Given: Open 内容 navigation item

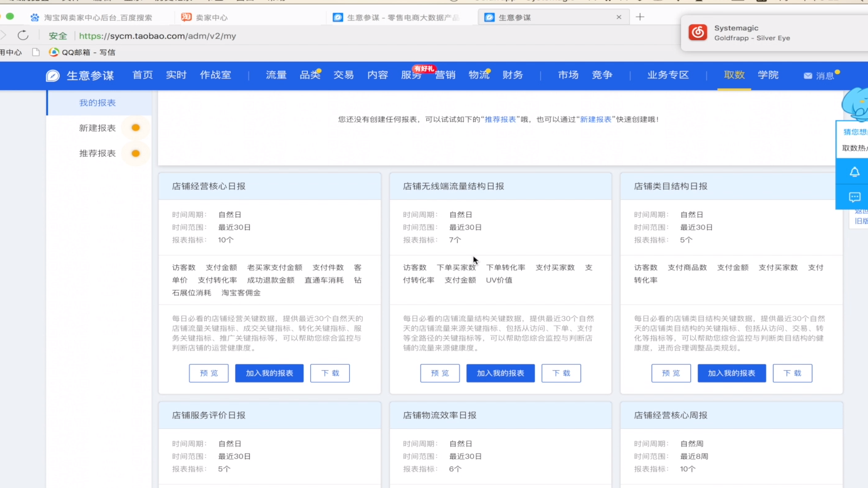Looking at the screenshot, I should [x=378, y=75].
